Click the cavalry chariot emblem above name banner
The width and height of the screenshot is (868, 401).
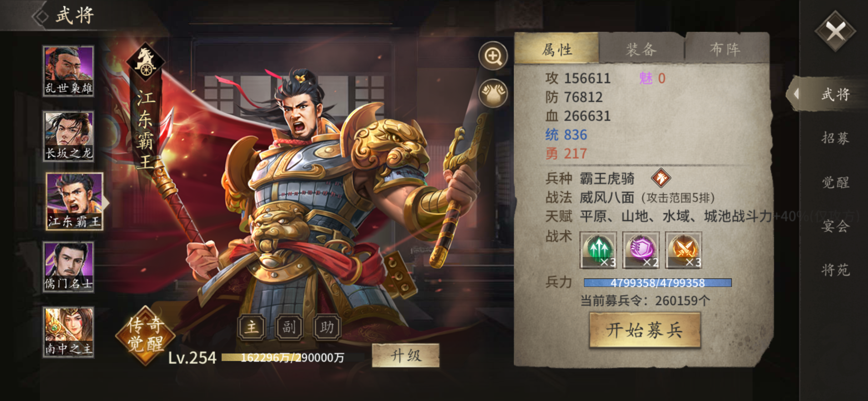(146, 62)
